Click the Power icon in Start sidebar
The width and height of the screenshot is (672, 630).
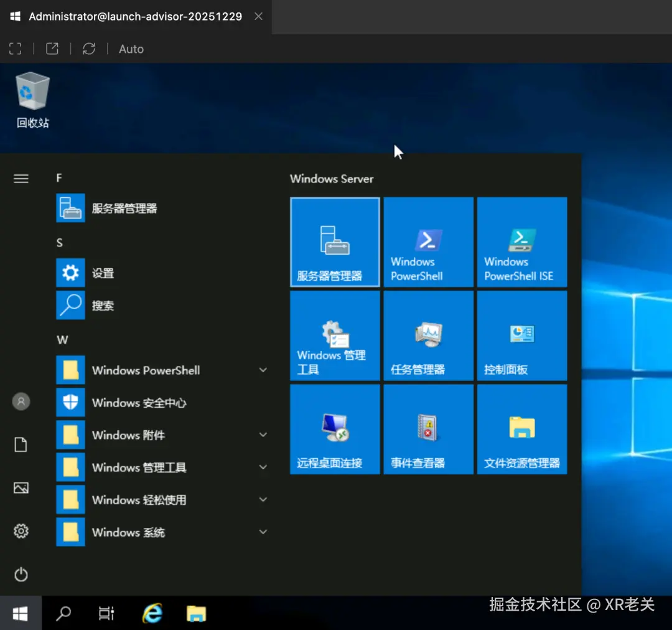tap(21, 574)
